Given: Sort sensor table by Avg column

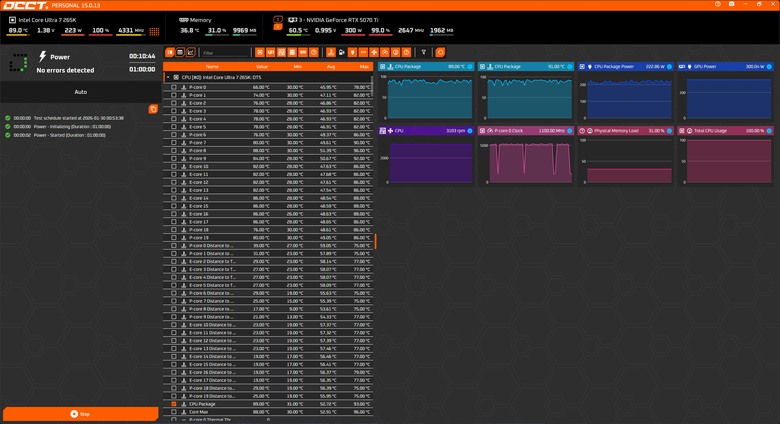Looking at the screenshot, I should click(331, 67).
